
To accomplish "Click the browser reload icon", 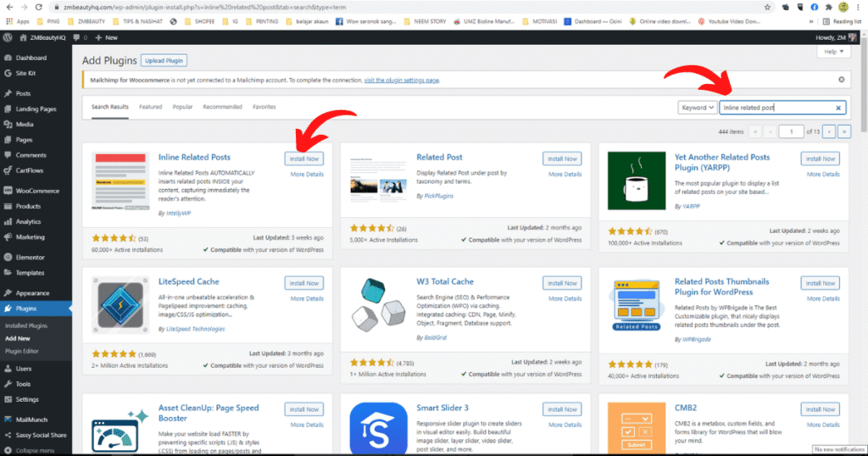I will point(38,7).
